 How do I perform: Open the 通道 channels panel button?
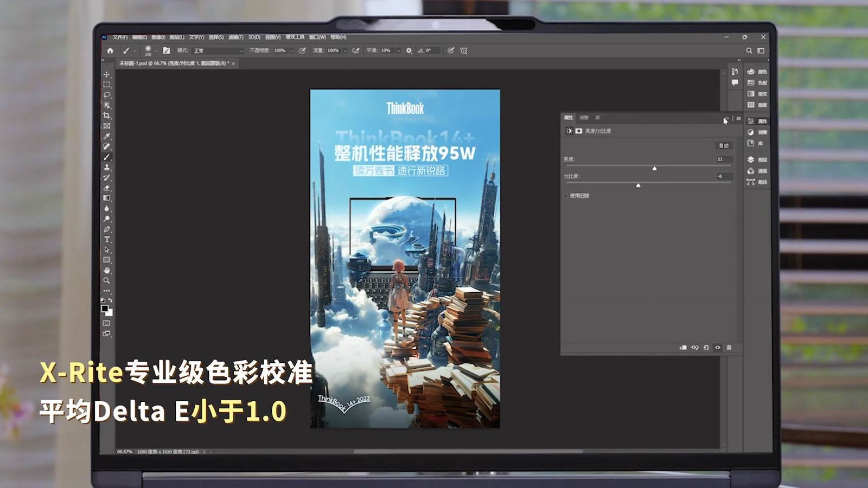tap(757, 171)
